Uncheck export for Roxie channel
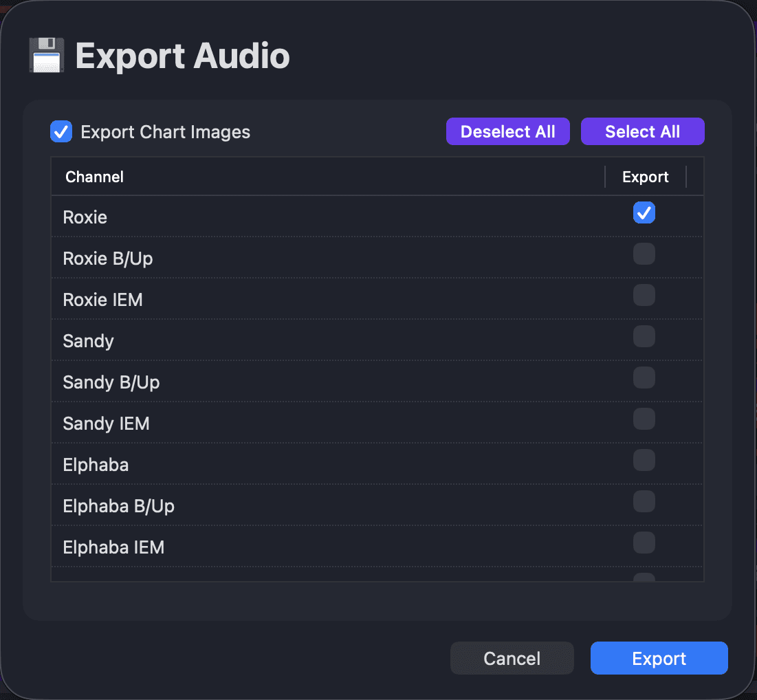The height and width of the screenshot is (700, 757). [644, 212]
